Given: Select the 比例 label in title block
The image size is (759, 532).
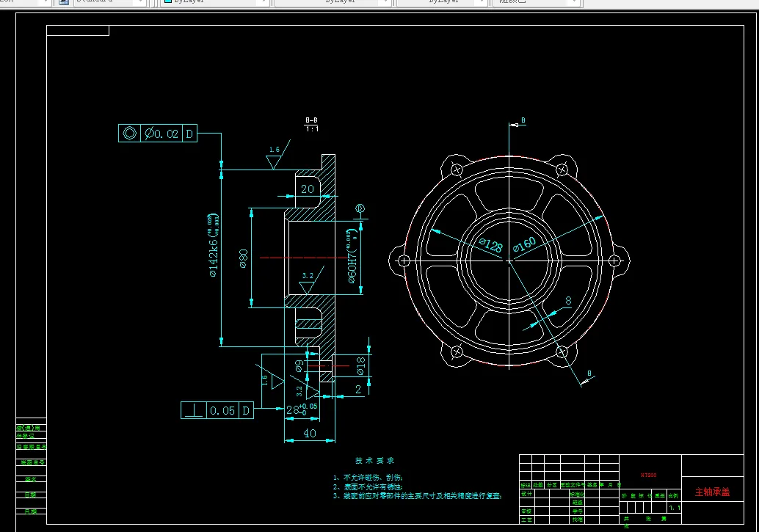Looking at the screenshot, I should pyautogui.click(x=673, y=496).
